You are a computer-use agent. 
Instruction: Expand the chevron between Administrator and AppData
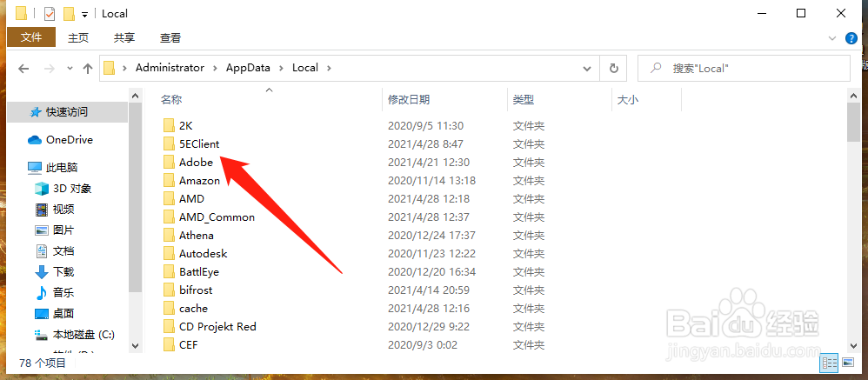[216, 68]
